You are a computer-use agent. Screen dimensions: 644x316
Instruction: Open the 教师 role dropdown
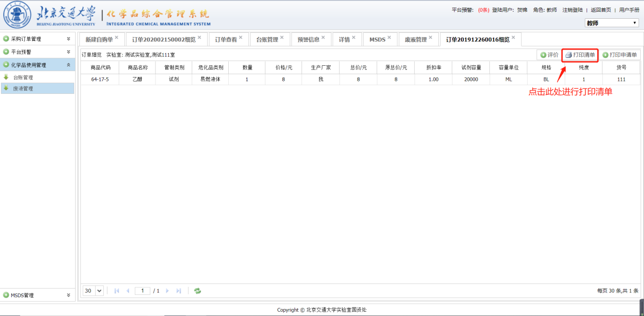coord(611,23)
